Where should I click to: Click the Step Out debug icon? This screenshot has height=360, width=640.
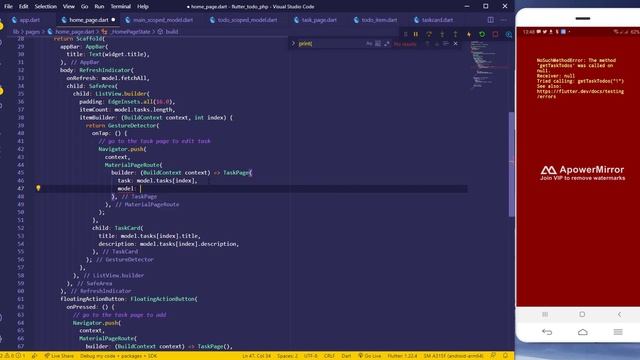coord(455,34)
